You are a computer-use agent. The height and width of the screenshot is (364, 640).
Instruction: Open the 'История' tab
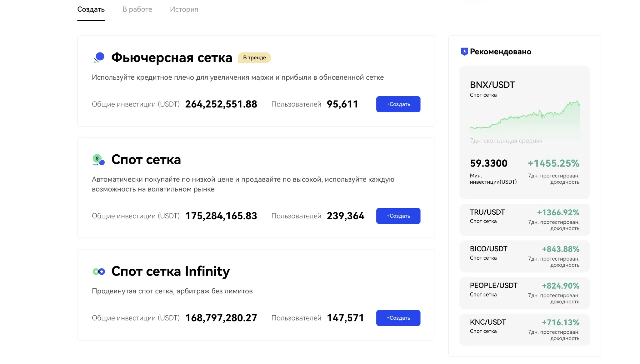click(x=184, y=9)
